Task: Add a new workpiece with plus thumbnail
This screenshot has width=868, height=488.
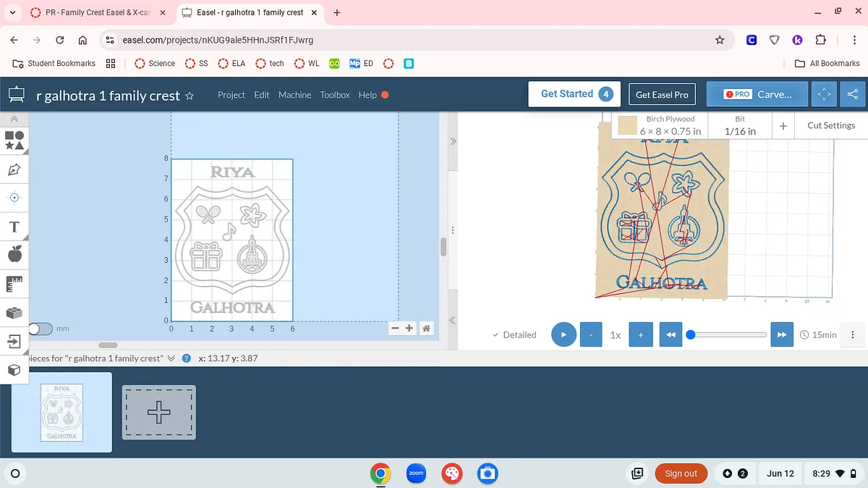Action: click(159, 412)
